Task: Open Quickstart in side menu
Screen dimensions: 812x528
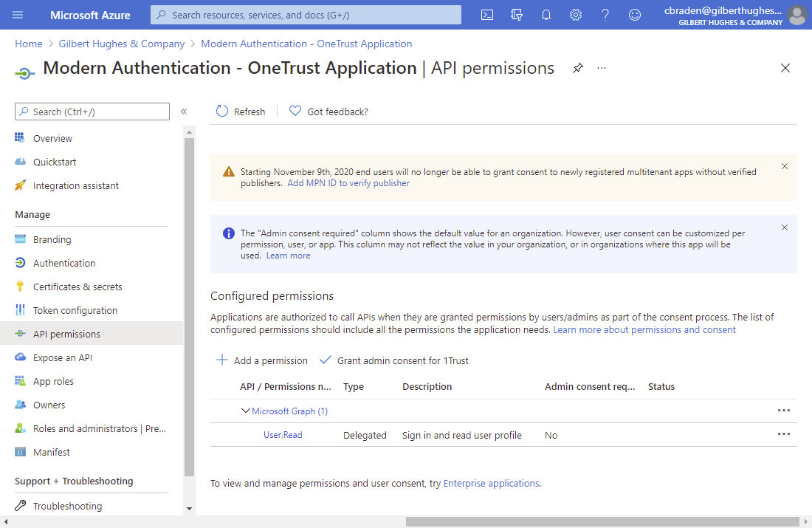Action: [55, 162]
